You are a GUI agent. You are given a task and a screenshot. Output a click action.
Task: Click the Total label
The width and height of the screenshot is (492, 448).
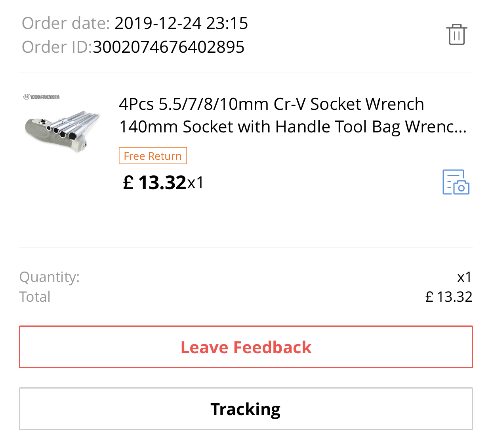pos(35,297)
